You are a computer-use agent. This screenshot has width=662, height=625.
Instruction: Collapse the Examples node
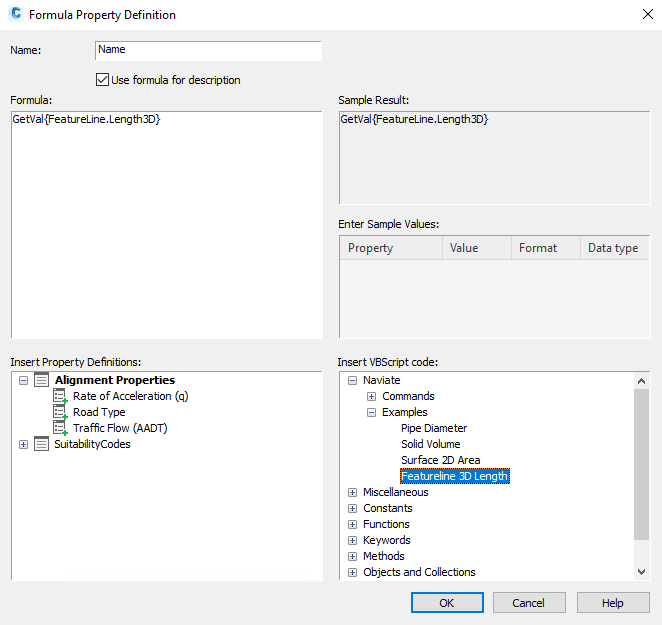pyautogui.click(x=372, y=413)
